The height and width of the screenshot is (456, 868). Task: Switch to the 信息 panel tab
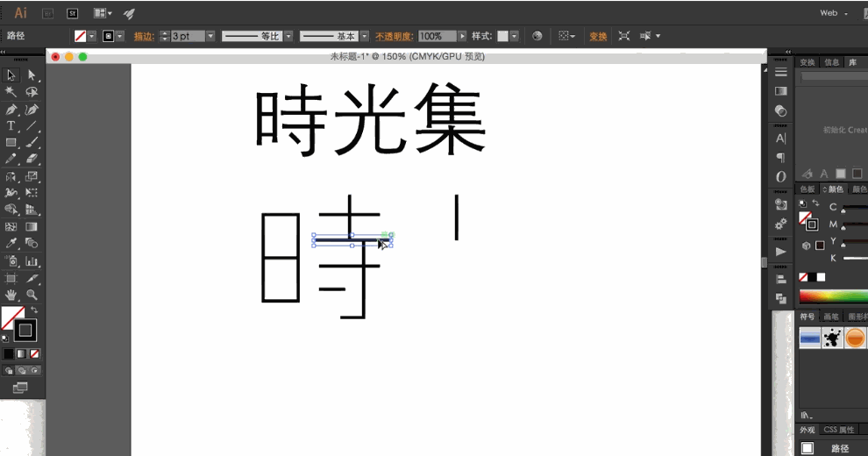pos(831,62)
